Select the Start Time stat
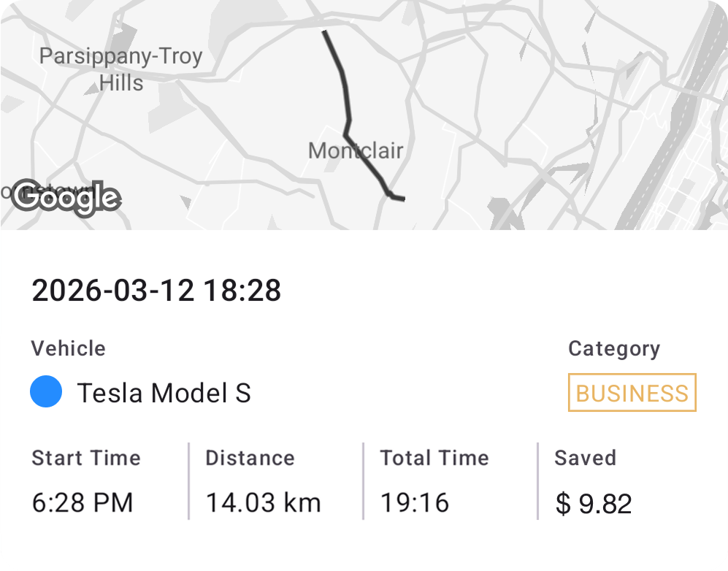 pos(86,458)
